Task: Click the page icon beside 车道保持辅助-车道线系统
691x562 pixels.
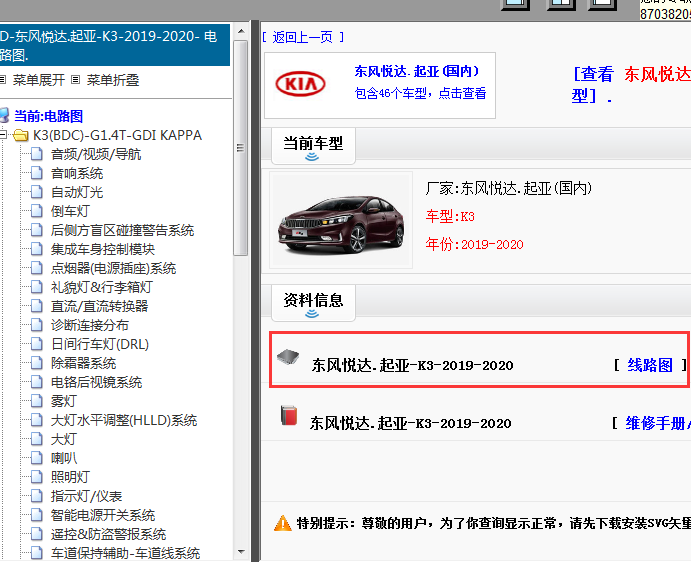Action: tap(37, 553)
